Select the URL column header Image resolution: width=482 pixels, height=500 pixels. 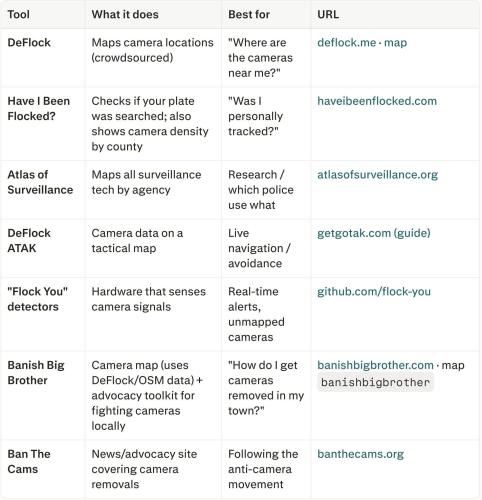(328, 14)
